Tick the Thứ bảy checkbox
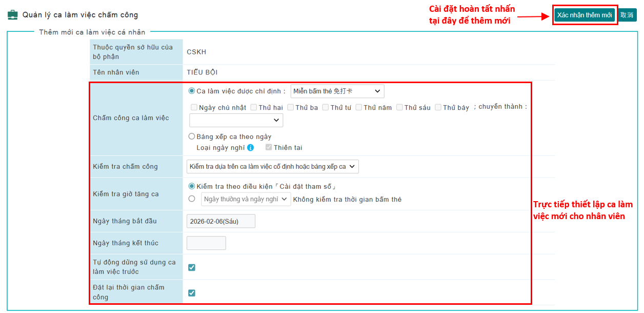Viewport: 644px width, 313px height. click(x=438, y=108)
